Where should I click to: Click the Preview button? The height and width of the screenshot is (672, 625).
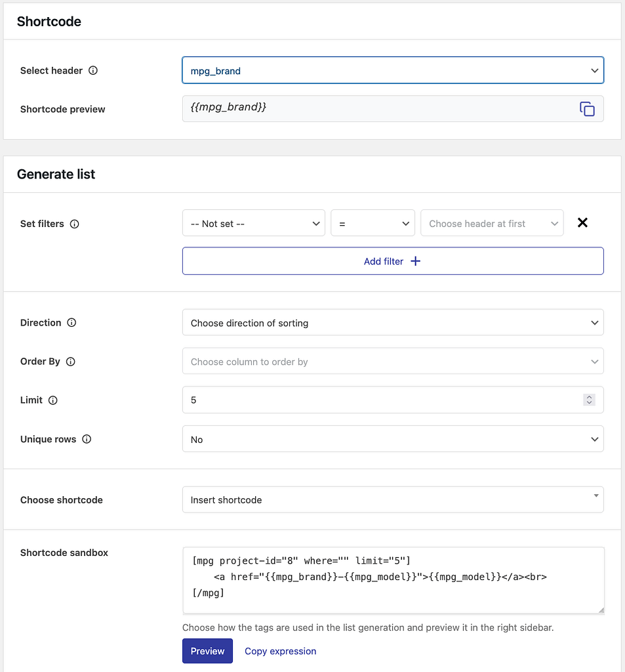coord(207,651)
